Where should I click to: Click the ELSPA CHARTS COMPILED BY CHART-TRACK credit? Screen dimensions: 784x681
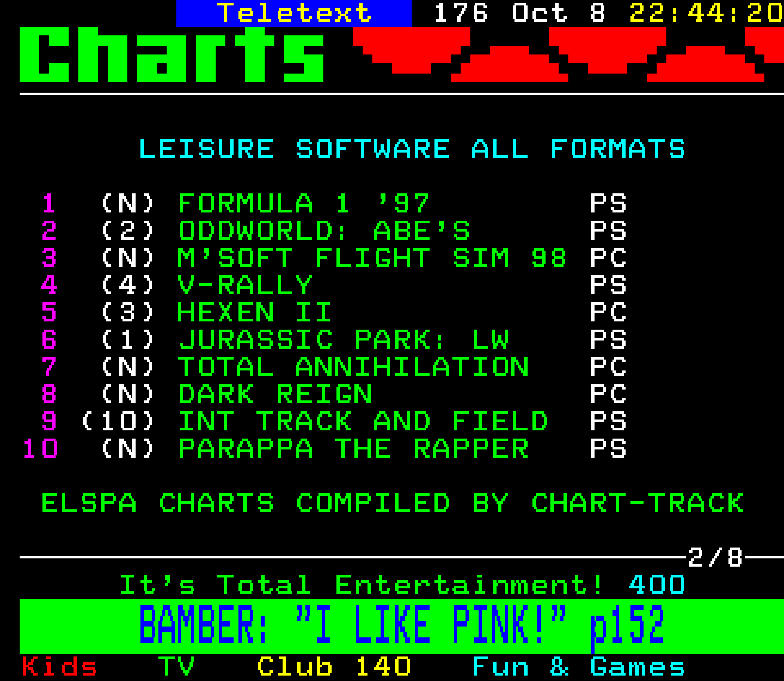[x=392, y=503]
